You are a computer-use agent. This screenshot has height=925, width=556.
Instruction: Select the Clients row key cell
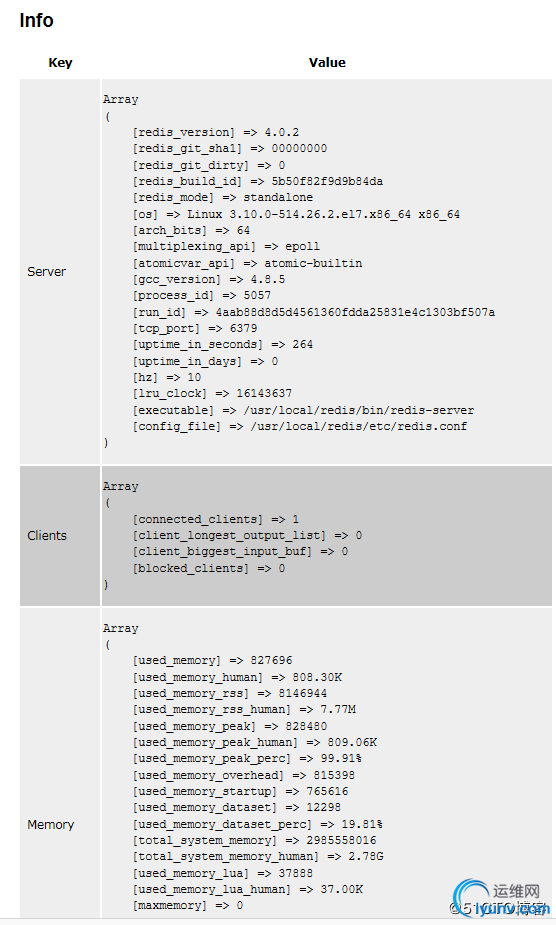coord(60,536)
